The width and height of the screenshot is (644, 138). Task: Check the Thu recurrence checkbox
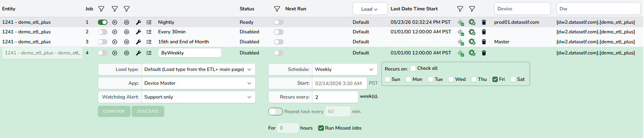pyautogui.click(x=474, y=79)
